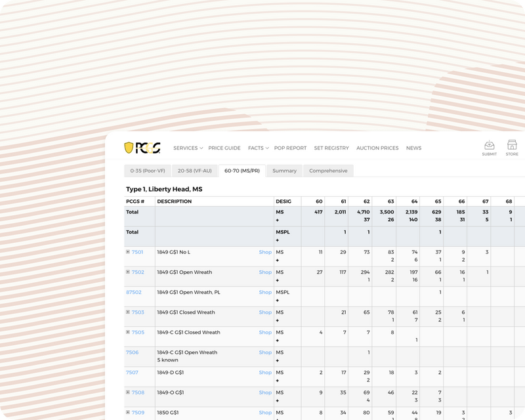Open PCGS number 87502 link
This screenshot has width=525, height=420.
[134, 293]
